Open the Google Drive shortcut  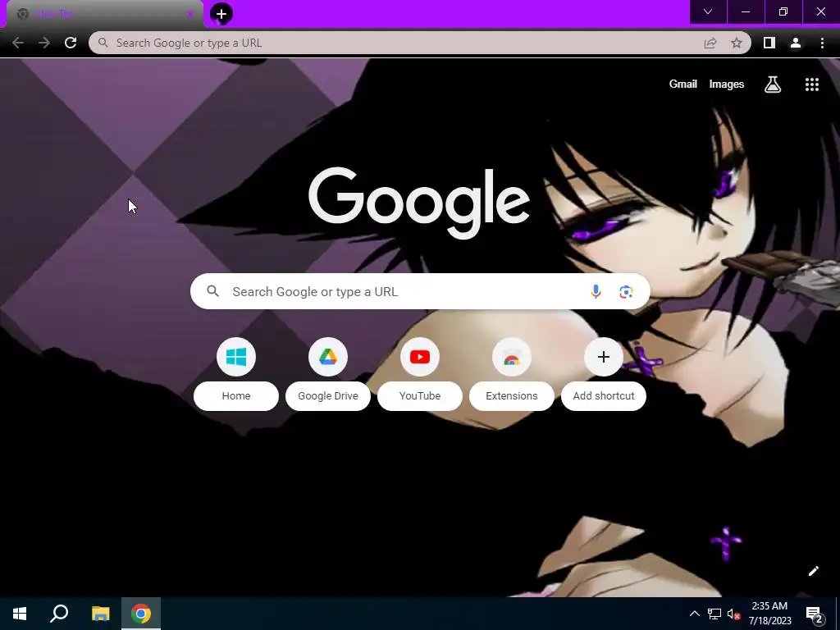coord(328,374)
